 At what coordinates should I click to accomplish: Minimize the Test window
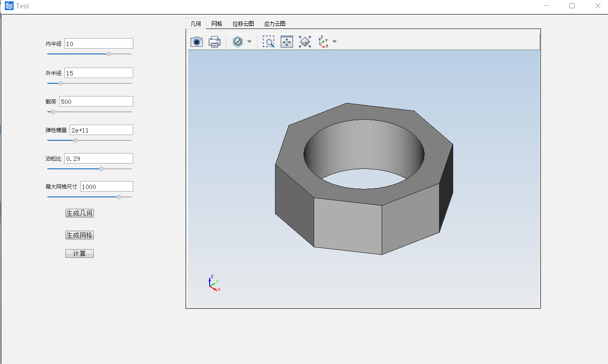point(547,6)
